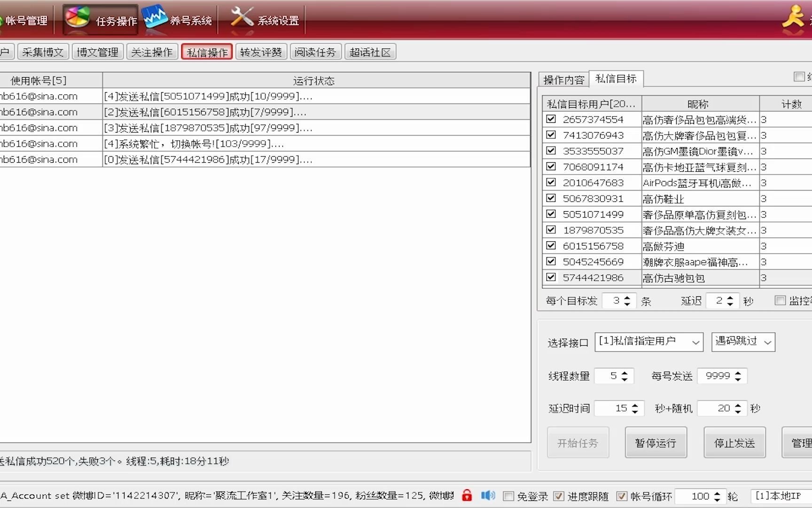Uncheck target user 7413076943
The height and width of the screenshot is (508, 812).
[x=551, y=135]
